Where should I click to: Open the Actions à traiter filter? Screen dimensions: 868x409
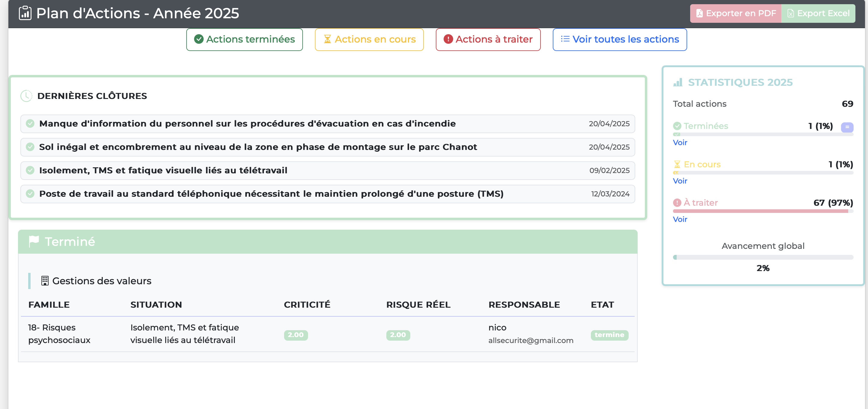(x=488, y=40)
